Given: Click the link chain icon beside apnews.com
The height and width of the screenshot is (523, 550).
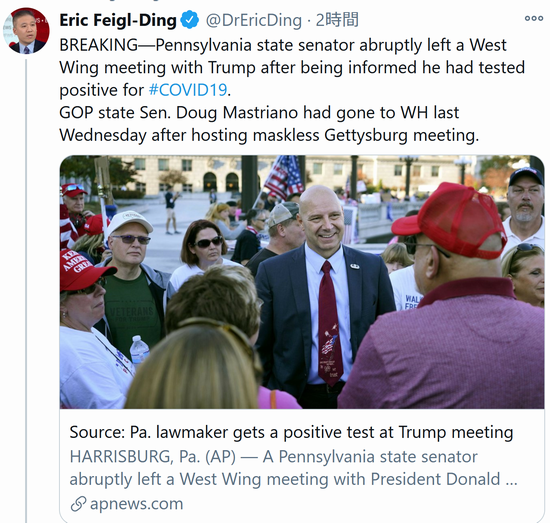Looking at the screenshot, I should coord(78,504).
